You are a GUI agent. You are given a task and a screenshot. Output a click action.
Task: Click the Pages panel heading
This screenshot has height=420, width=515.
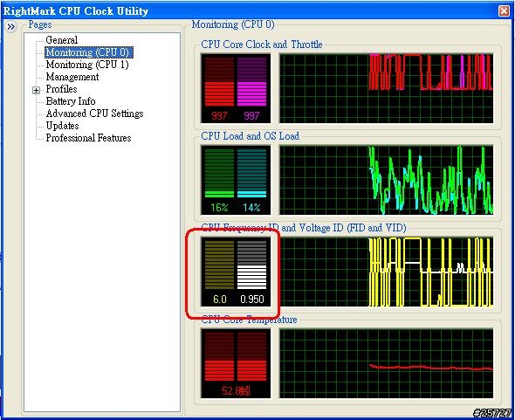[x=40, y=24]
